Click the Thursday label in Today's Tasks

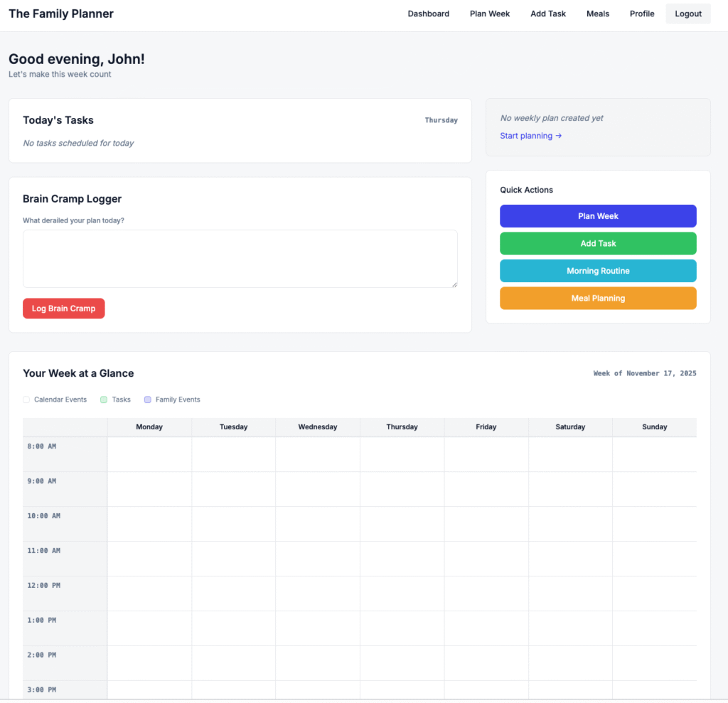441,120
